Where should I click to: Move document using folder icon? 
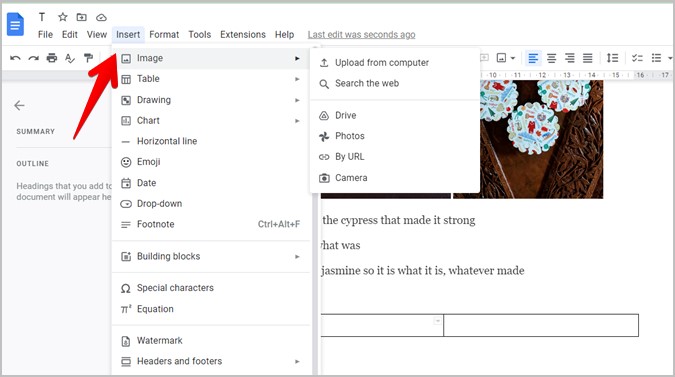[81, 17]
